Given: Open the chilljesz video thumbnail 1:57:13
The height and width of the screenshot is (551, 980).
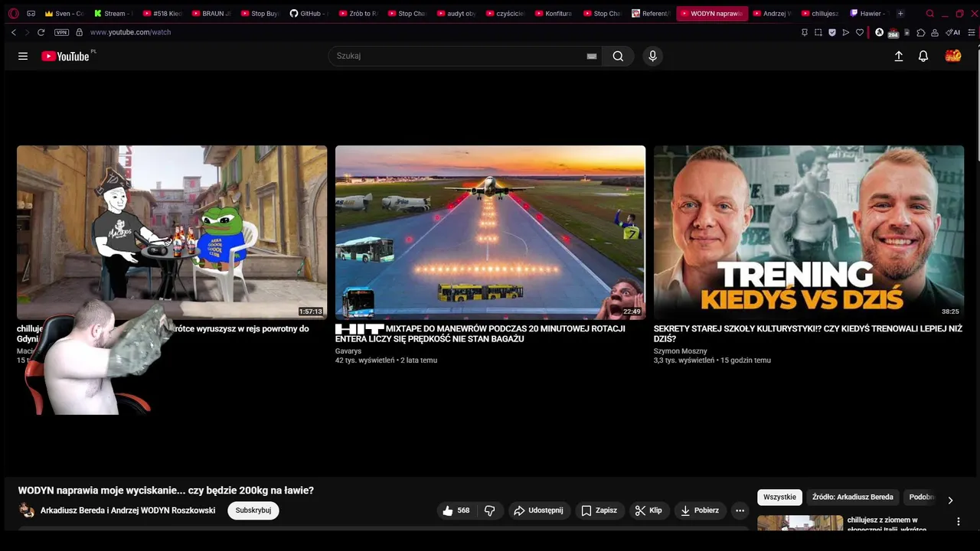Looking at the screenshot, I should tap(171, 232).
